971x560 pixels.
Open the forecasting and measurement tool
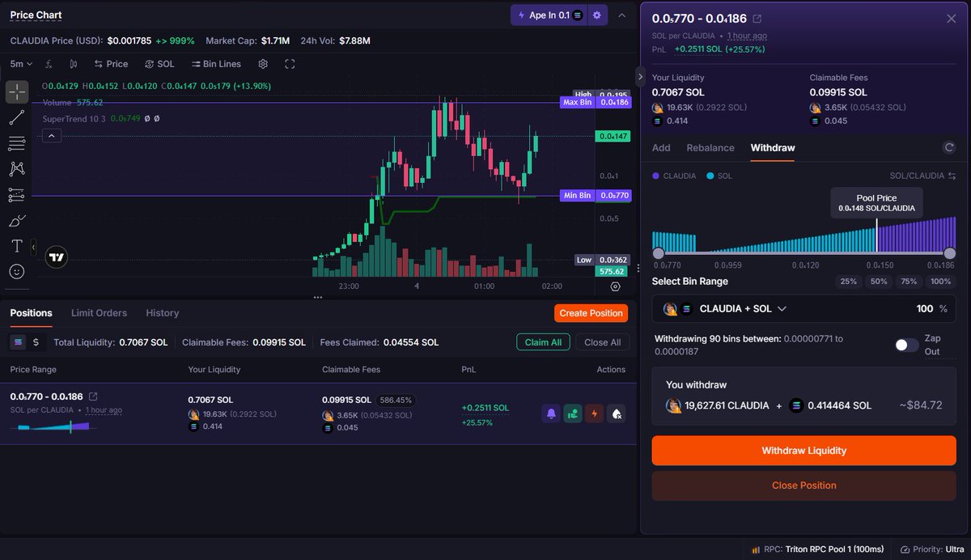17,195
